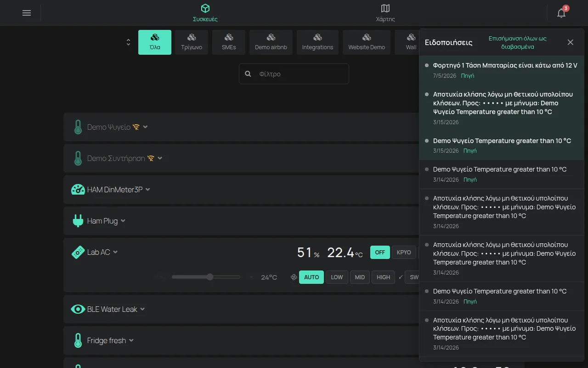The image size is (588, 368).
Task: Set fan speed to HIGH
Action: (x=383, y=277)
